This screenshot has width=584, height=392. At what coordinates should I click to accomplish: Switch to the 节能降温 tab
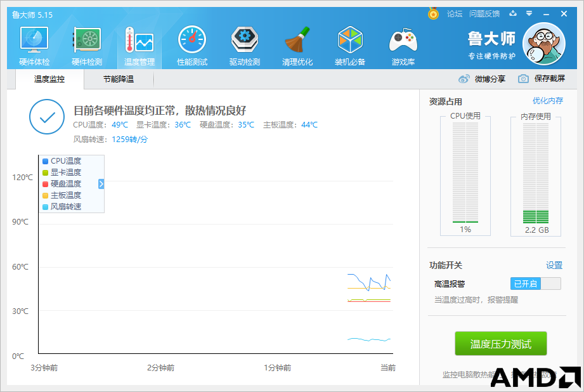coord(119,79)
